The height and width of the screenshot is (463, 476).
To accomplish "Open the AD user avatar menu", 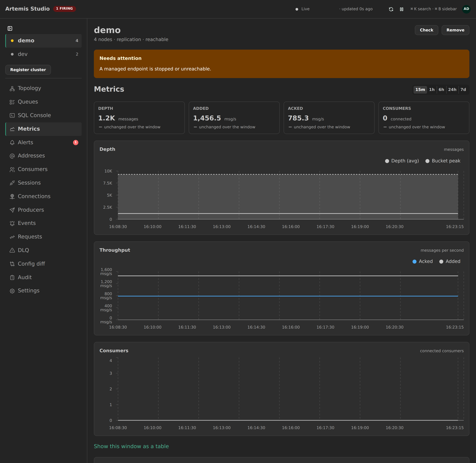I will click(466, 9).
